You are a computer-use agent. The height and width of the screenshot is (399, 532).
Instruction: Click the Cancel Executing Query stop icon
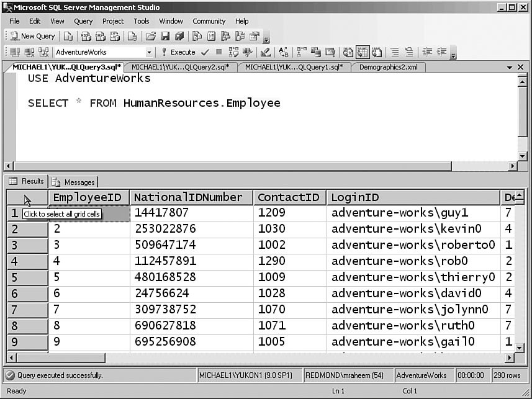coord(219,52)
